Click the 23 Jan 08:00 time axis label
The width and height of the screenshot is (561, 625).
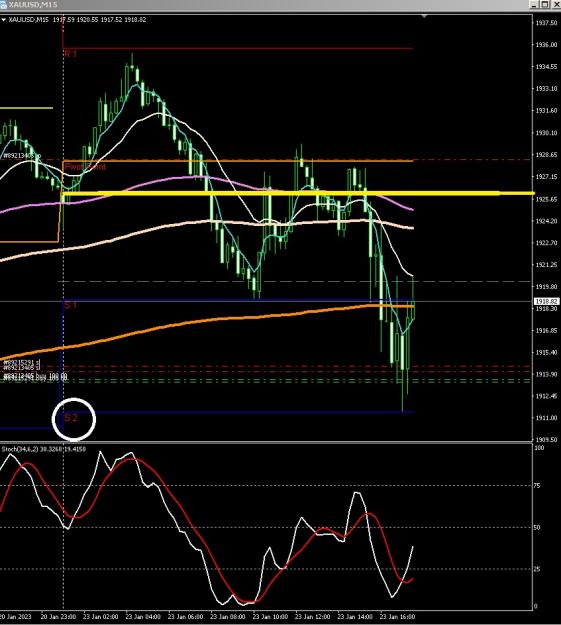click(228, 617)
